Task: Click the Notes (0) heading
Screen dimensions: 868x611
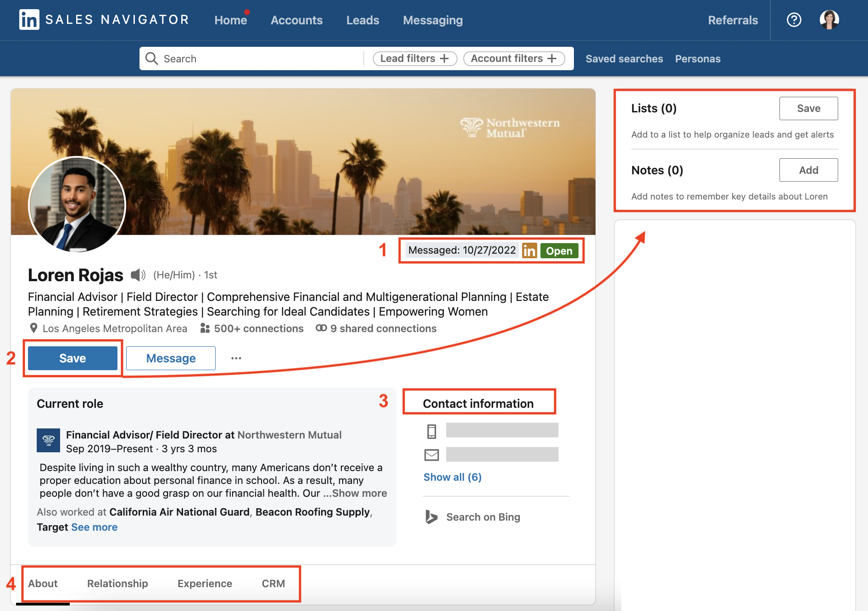Action: [x=657, y=170]
